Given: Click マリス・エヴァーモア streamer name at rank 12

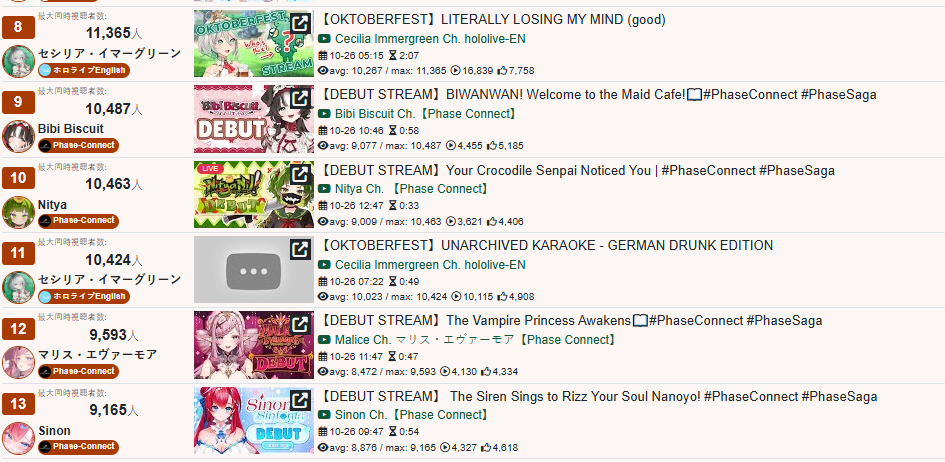Looking at the screenshot, I should click(98, 355).
